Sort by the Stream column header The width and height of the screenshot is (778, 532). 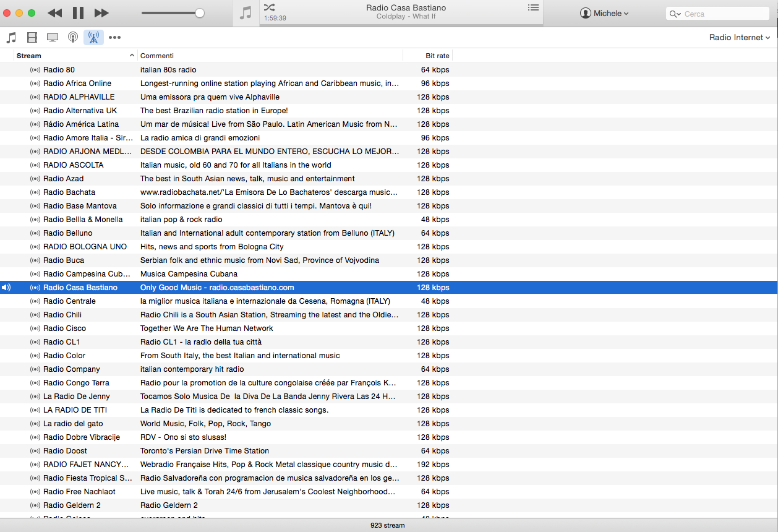click(74, 56)
